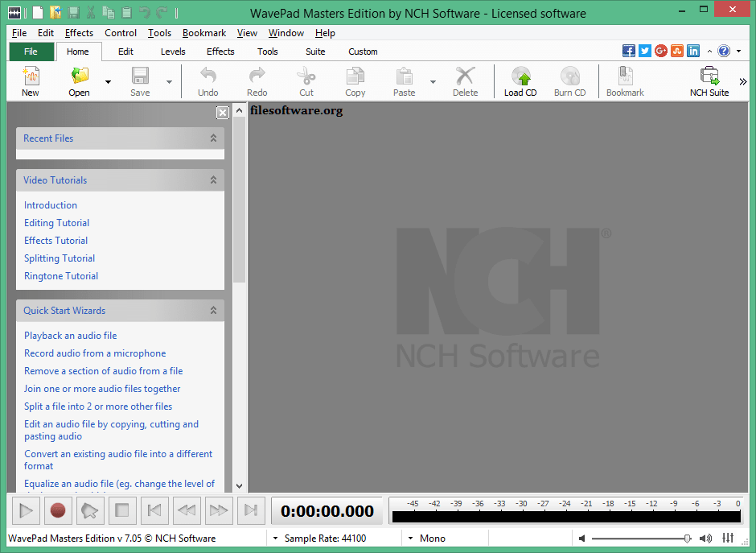Switch to the Suite ribbon tab
The width and height of the screenshot is (756, 553).
pyautogui.click(x=315, y=52)
